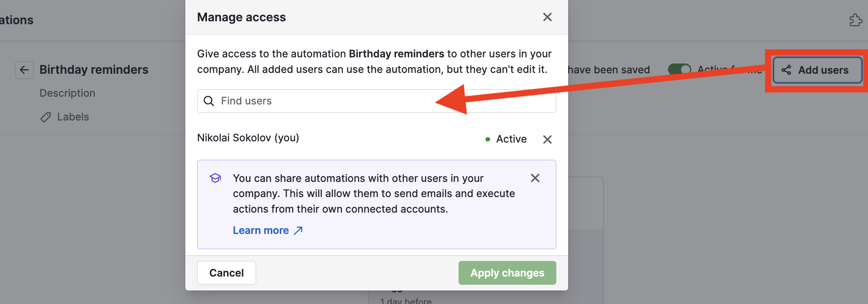Click the Birthday reminders automation title
868x304 pixels.
tap(94, 70)
